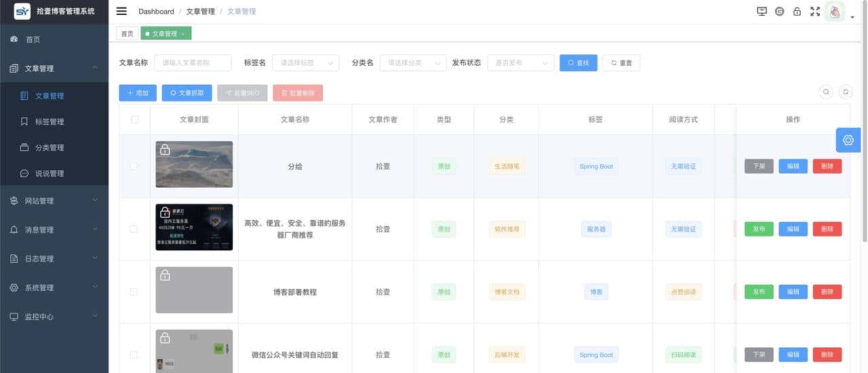868x373 pixels.
Task: Open cover thumbnail of article 分给
Action: pos(194,164)
